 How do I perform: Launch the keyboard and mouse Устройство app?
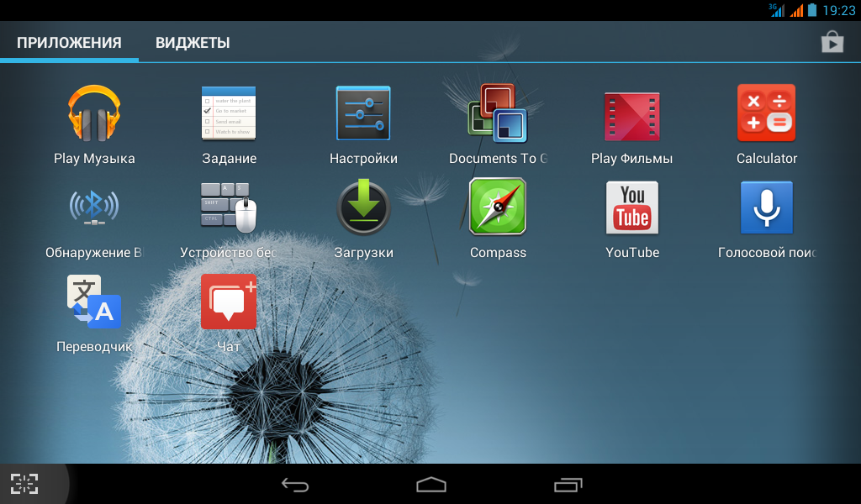click(x=229, y=207)
